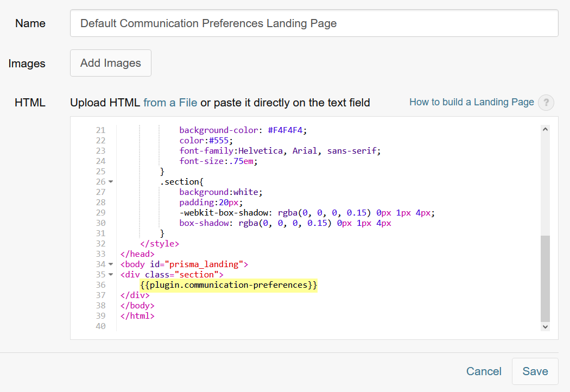Open the 'from a File' upload link
The width and height of the screenshot is (570, 392).
(x=170, y=103)
